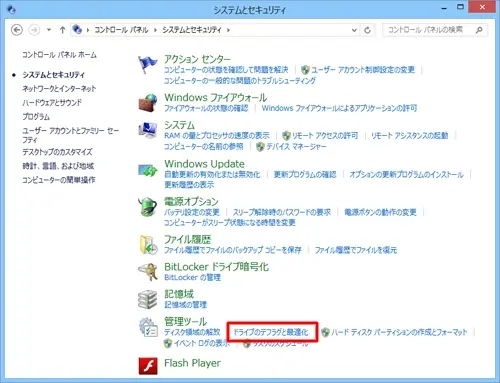Click the Windows Update icon
The image size is (500, 383).
click(x=148, y=170)
